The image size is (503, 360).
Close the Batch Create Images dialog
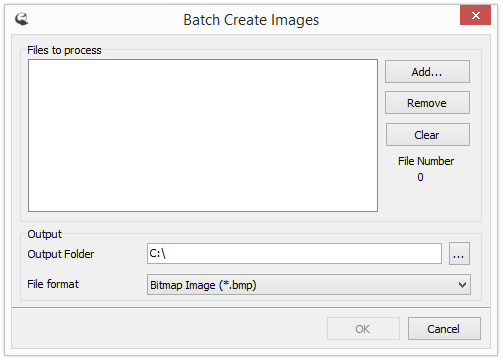coord(475,15)
